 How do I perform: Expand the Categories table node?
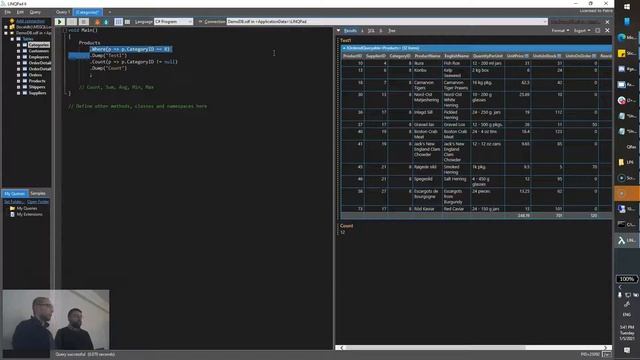18,45
